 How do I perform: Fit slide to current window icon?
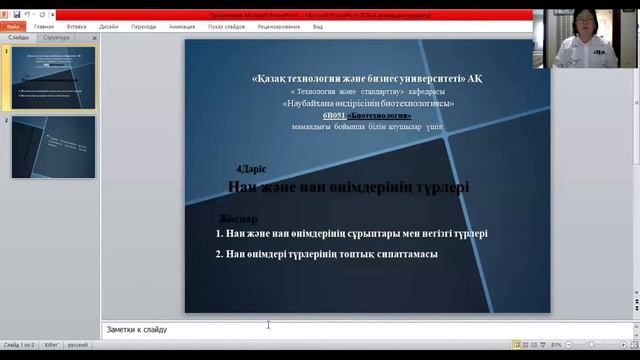(634, 345)
